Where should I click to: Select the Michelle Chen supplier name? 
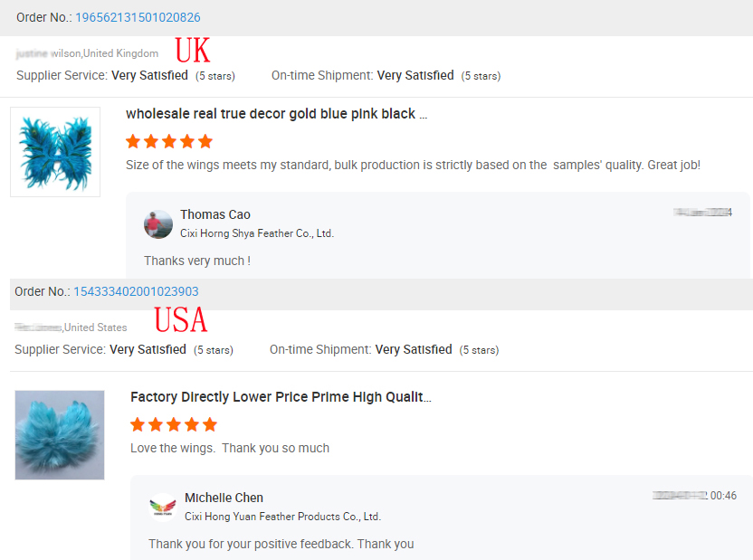(x=224, y=498)
